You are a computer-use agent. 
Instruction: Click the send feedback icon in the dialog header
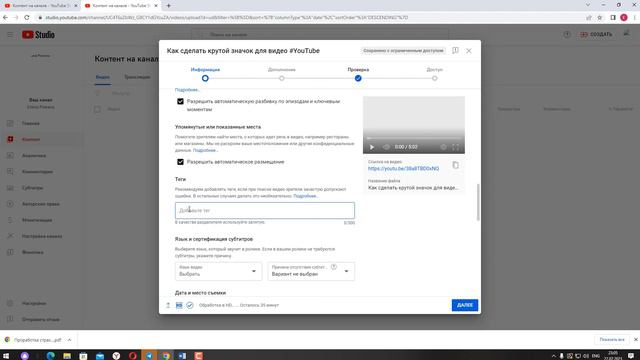(x=456, y=51)
